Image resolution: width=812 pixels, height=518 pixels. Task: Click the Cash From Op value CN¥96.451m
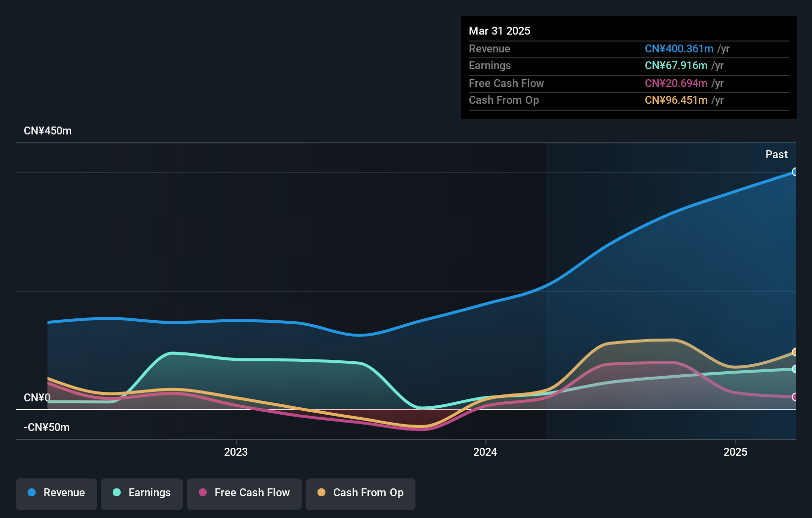(676, 100)
